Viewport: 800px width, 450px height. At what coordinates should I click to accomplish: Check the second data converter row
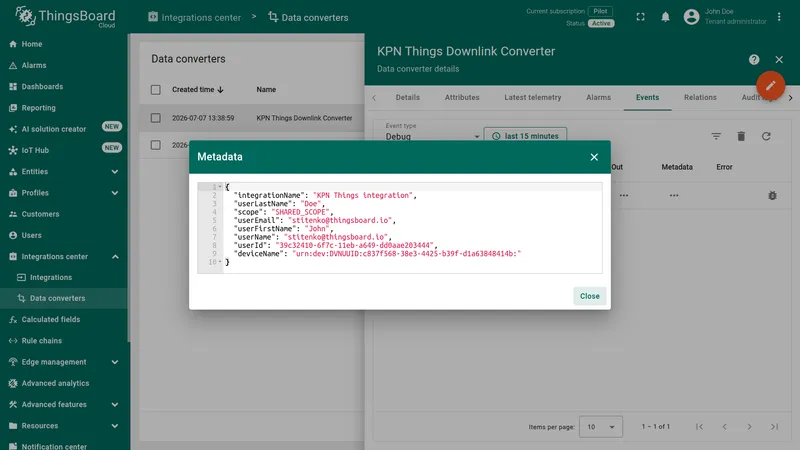click(x=156, y=145)
